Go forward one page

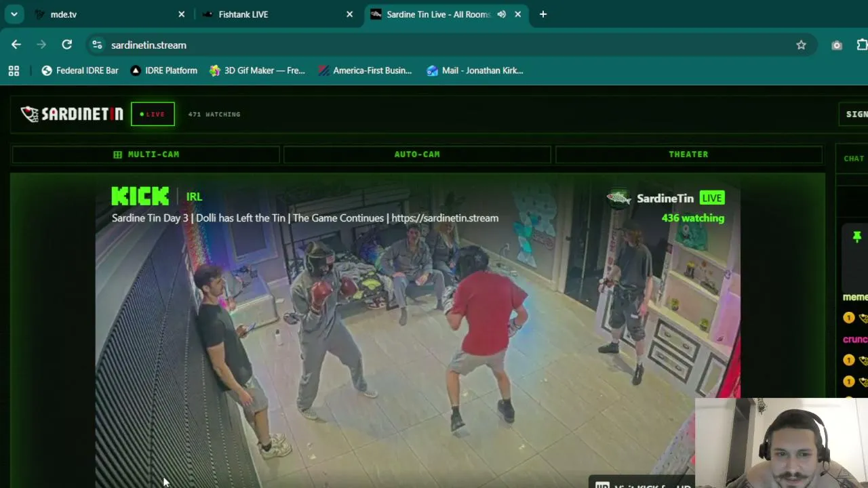(x=41, y=45)
